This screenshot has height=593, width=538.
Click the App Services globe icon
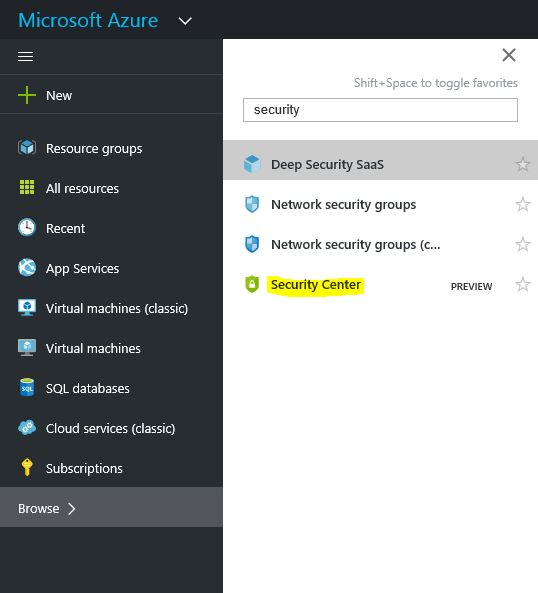(27, 267)
